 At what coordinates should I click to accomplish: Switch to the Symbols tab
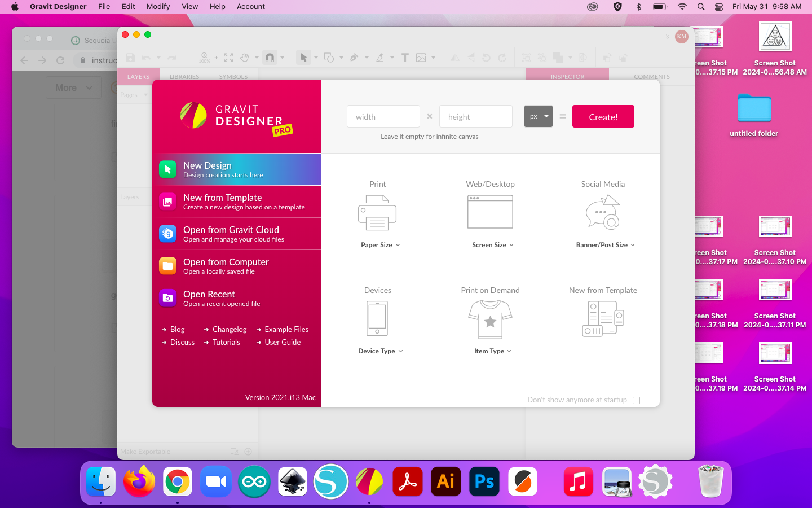pos(233,77)
